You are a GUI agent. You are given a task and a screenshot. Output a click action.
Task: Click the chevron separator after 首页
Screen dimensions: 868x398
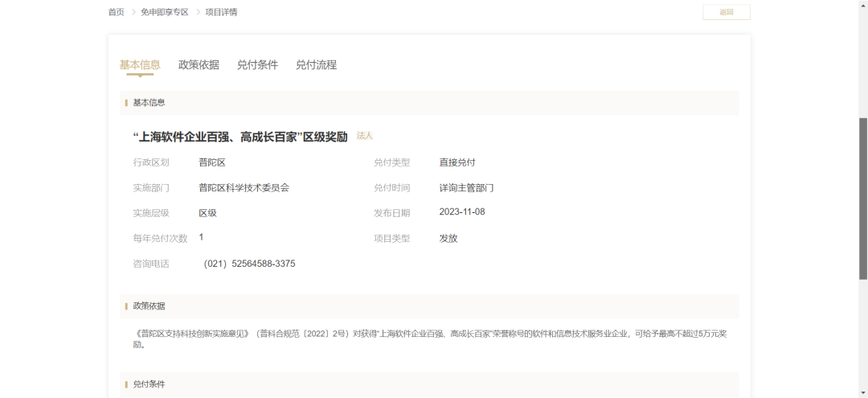point(133,12)
